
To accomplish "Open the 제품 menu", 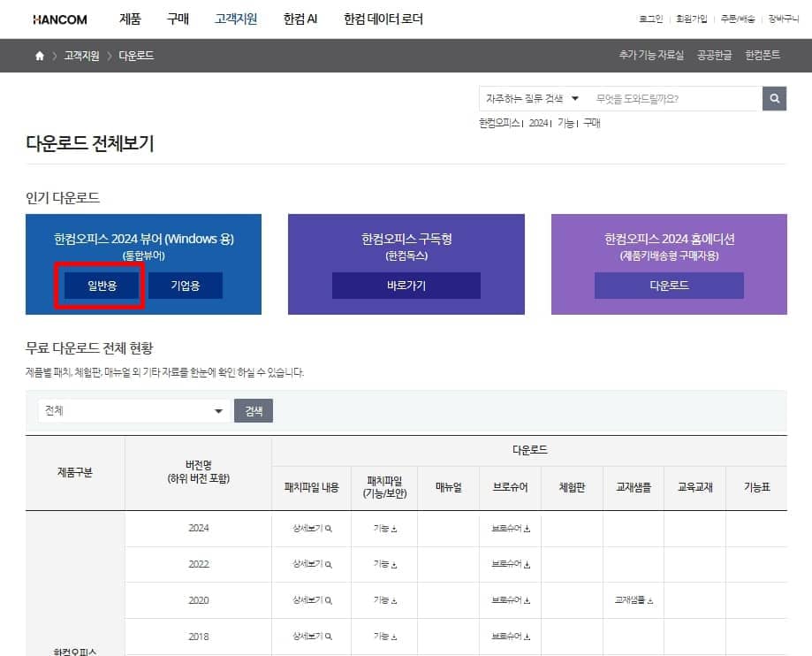I will coord(130,19).
